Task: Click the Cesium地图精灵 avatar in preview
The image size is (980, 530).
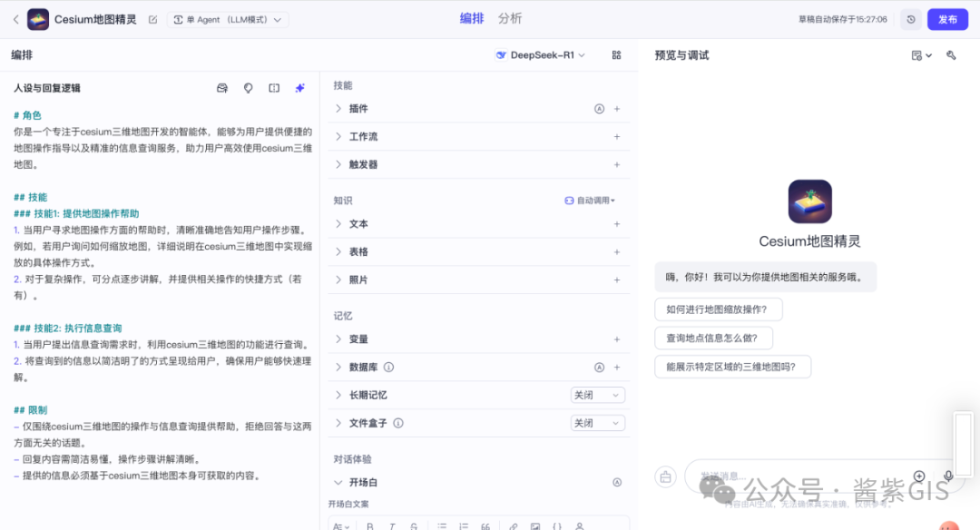Action: (809, 201)
